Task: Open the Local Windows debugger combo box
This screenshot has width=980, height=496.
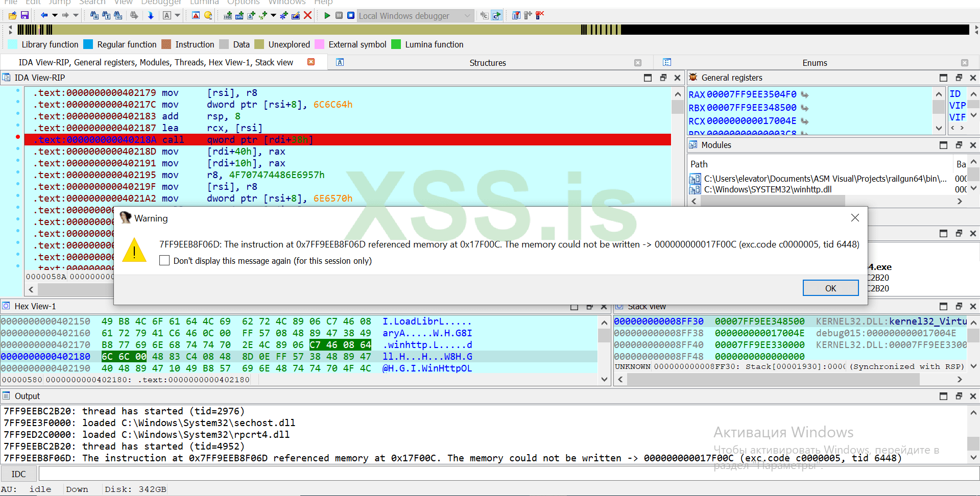Action: (415, 16)
